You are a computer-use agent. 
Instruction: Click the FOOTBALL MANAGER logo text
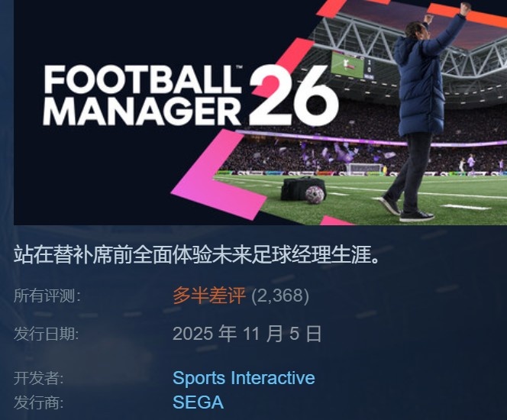pyautogui.click(x=142, y=95)
